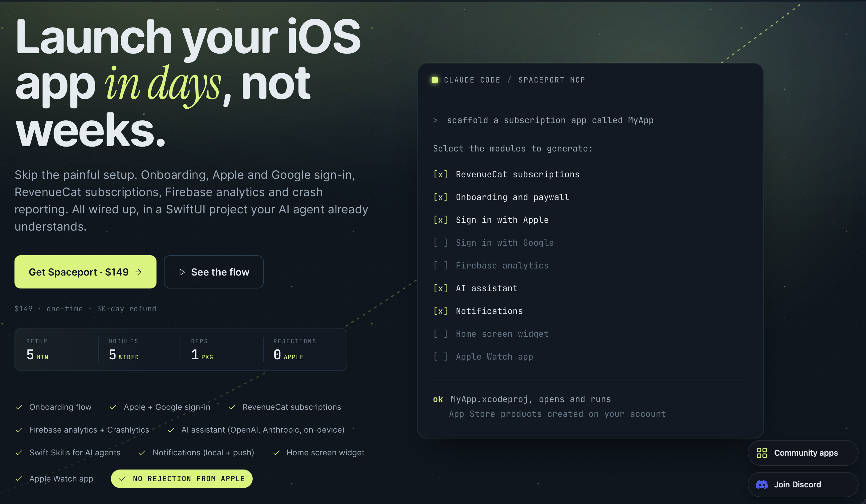Click the Get Spaceport $149 button
Screen dimensions: 866x504
pyautogui.click(x=85, y=272)
